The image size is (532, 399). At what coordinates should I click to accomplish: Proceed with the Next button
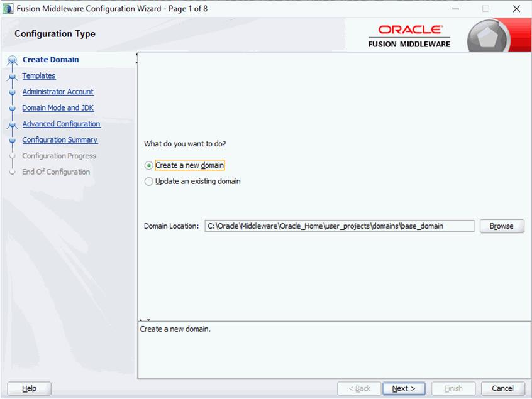click(x=404, y=388)
